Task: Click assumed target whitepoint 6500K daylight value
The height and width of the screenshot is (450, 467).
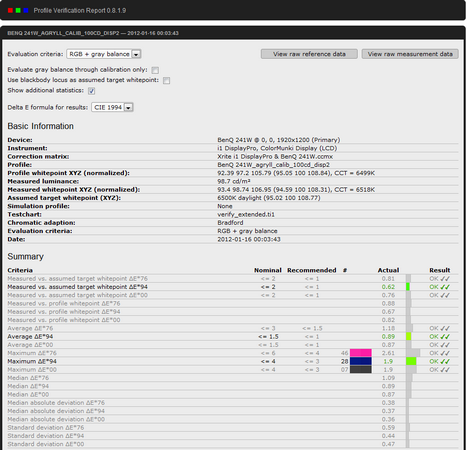Action: click(269, 198)
